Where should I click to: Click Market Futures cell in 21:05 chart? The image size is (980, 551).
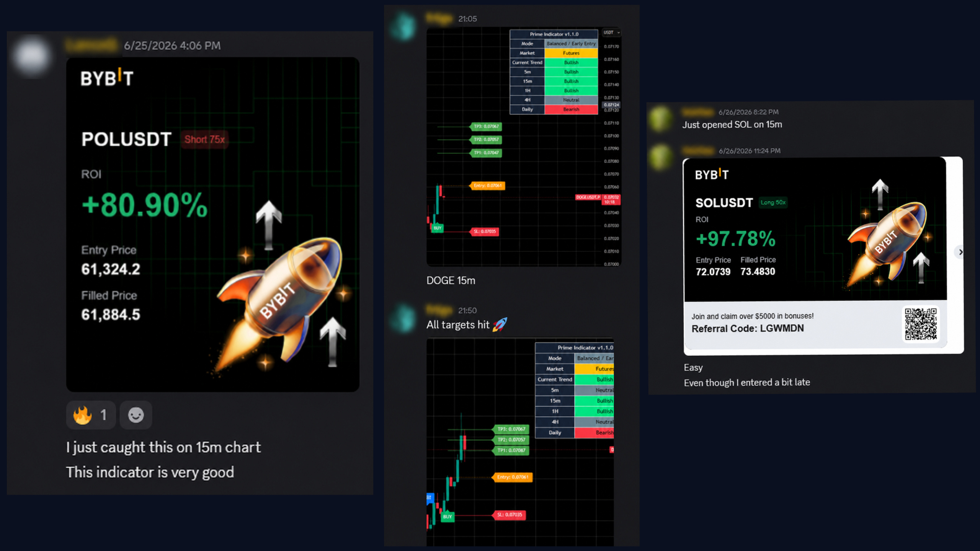coord(571,53)
